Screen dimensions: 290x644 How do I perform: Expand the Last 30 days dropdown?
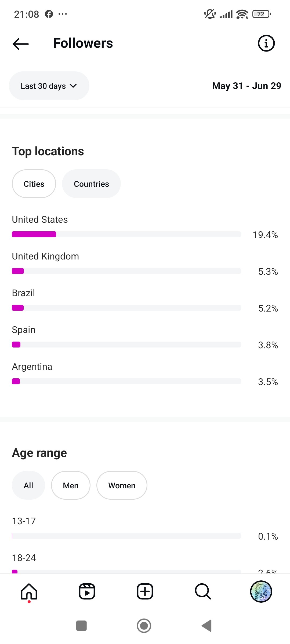[x=43, y=86]
